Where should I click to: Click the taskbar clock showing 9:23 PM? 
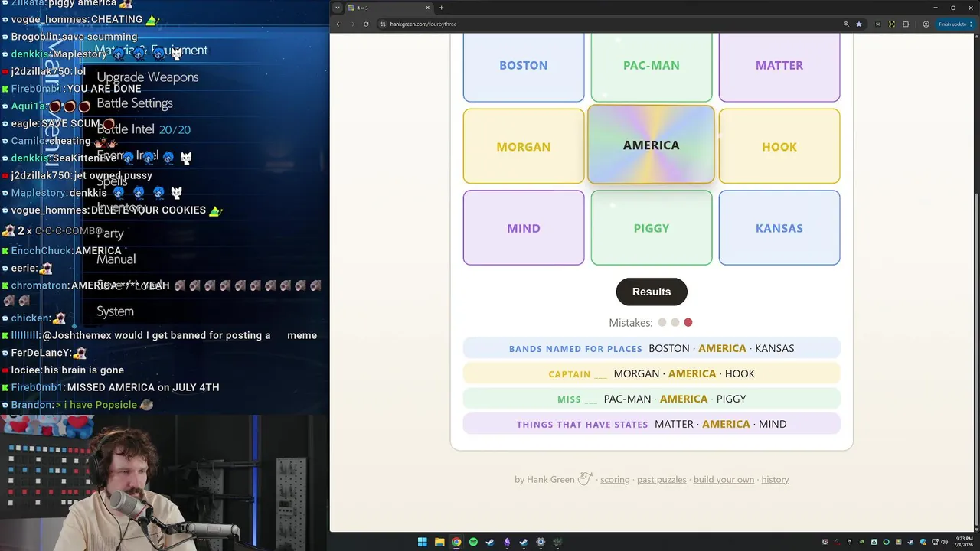coord(964,542)
